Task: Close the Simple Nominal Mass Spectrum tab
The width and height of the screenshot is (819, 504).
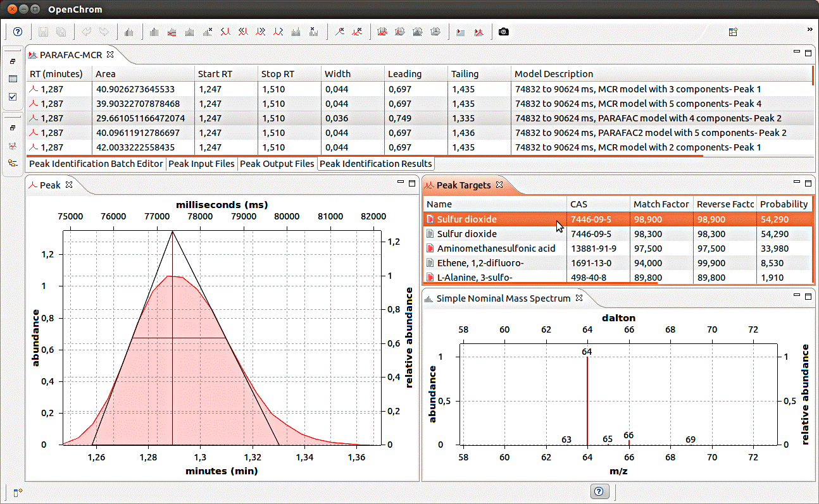Action: (x=578, y=298)
